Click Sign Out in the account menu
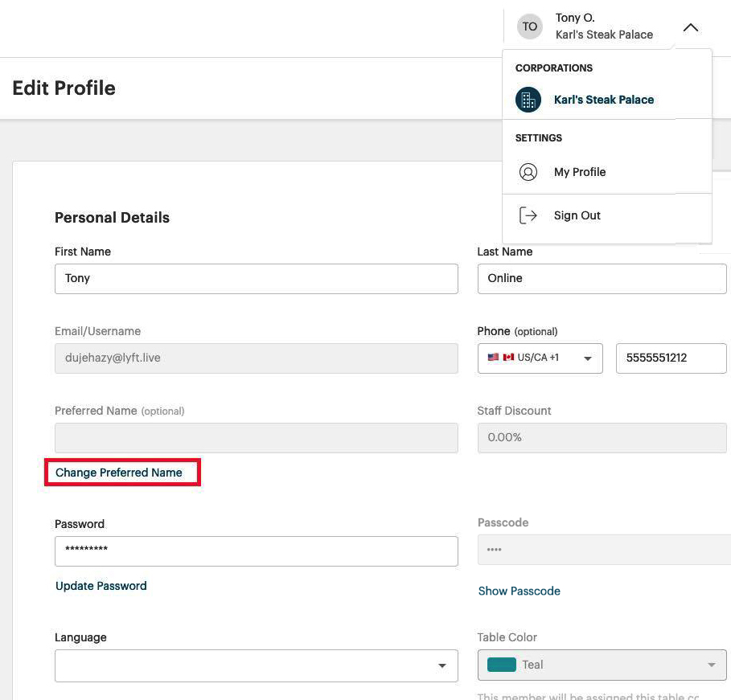This screenshot has width=731, height=700. [x=577, y=215]
